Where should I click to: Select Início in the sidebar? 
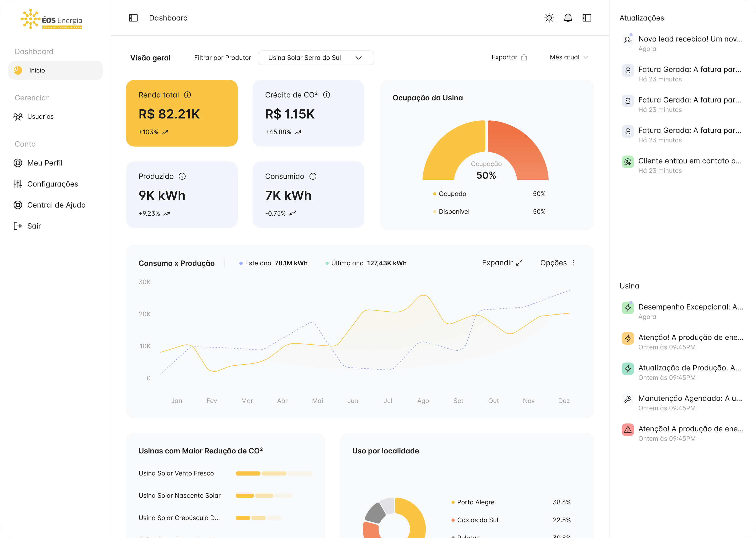[56, 70]
